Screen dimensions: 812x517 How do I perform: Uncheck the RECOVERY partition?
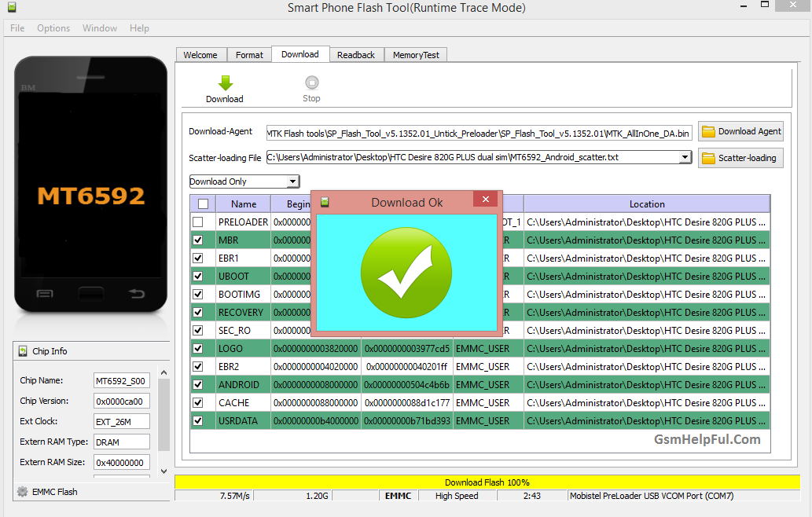pos(198,313)
